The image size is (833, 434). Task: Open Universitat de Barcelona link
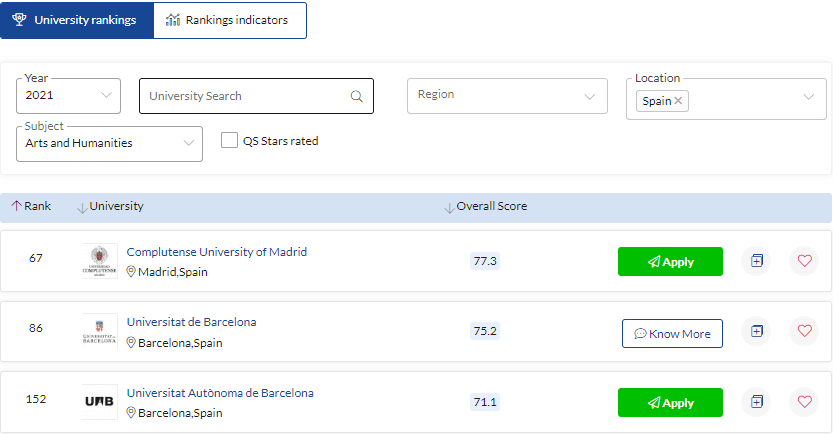tap(191, 322)
